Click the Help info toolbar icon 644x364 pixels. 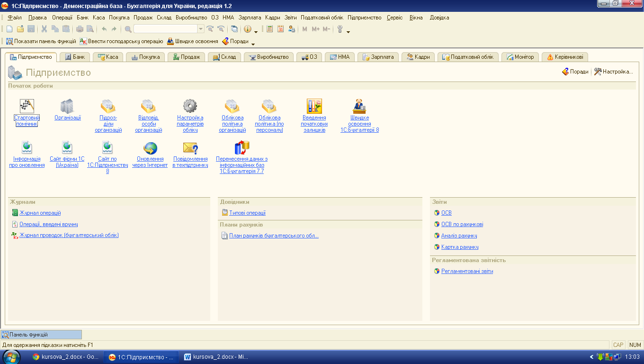(x=248, y=29)
